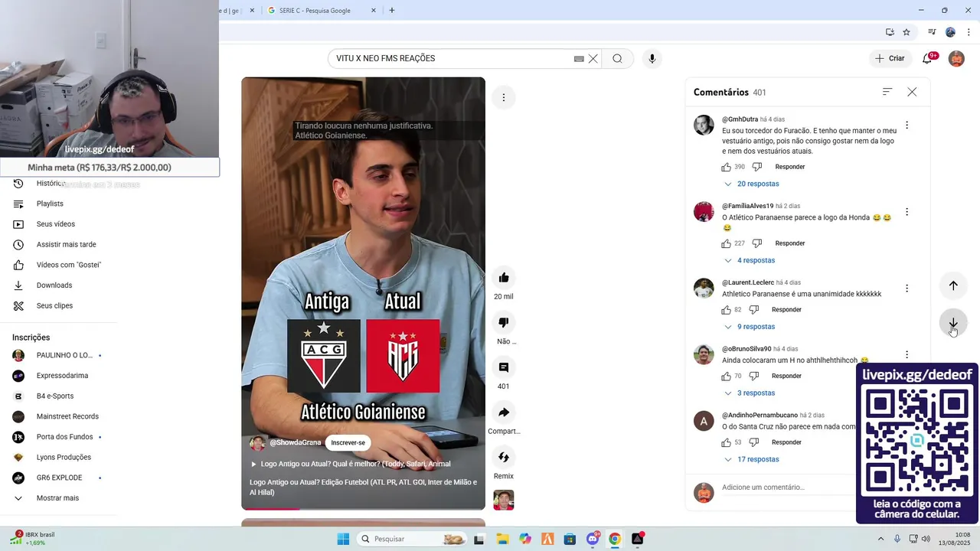The image size is (980, 551).
Task: Open on-screen keyboard icon in search box
Action: [x=579, y=59]
